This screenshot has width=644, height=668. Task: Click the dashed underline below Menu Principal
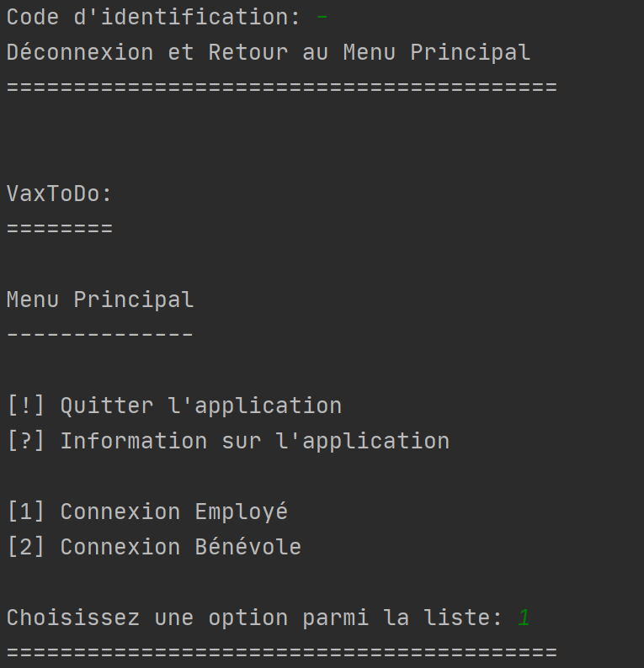100,335
